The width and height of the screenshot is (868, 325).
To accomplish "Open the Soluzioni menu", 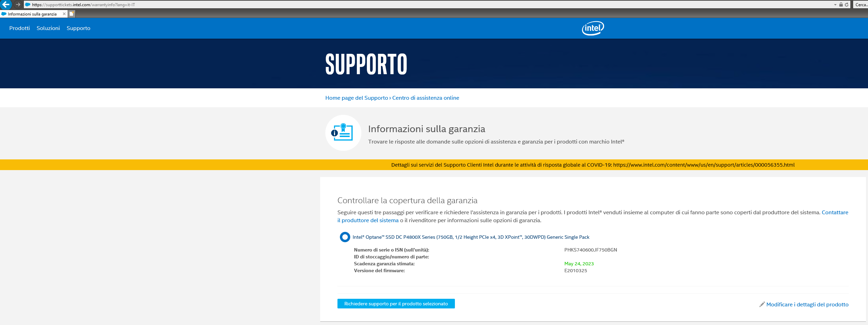I will pos(48,28).
